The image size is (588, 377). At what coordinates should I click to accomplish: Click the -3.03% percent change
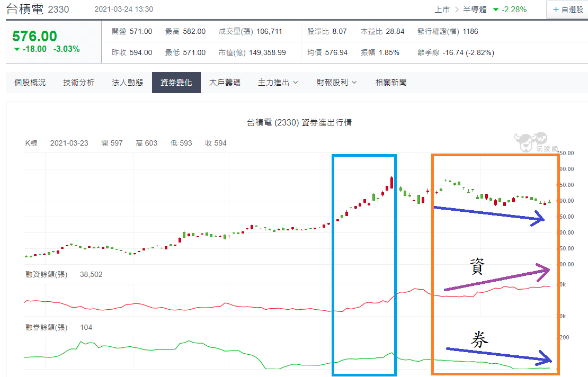click(x=66, y=49)
